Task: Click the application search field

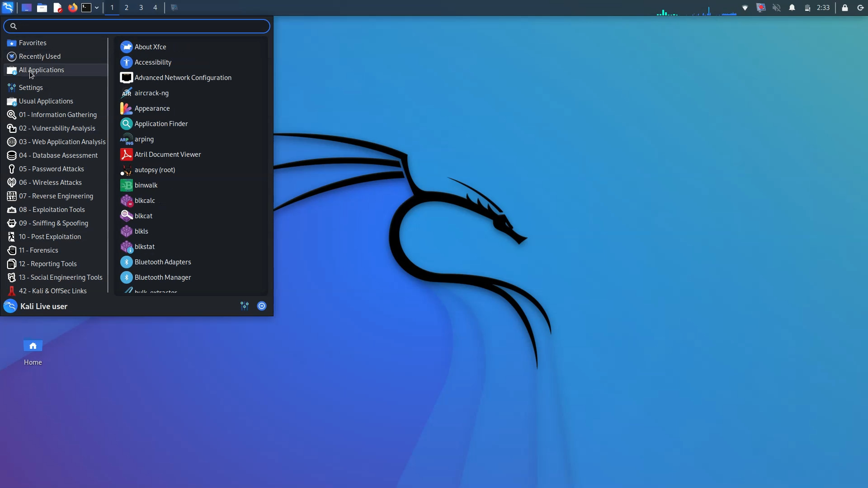Action: pyautogui.click(x=137, y=26)
